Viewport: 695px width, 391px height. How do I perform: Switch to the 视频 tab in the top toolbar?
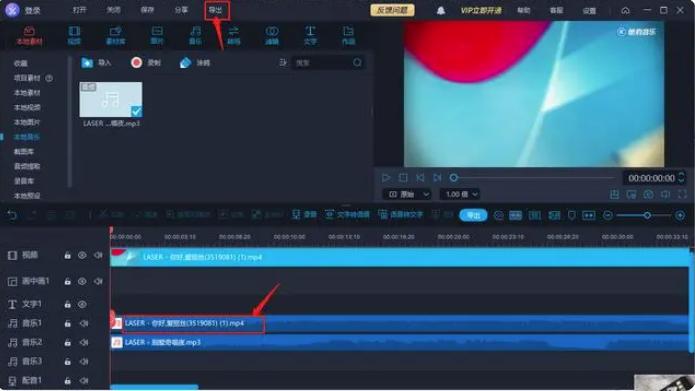(x=74, y=35)
